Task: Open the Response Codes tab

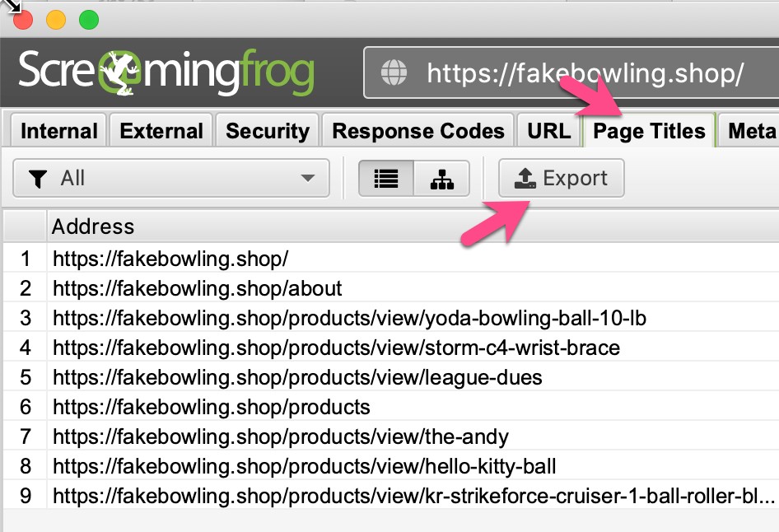Action: click(x=418, y=131)
